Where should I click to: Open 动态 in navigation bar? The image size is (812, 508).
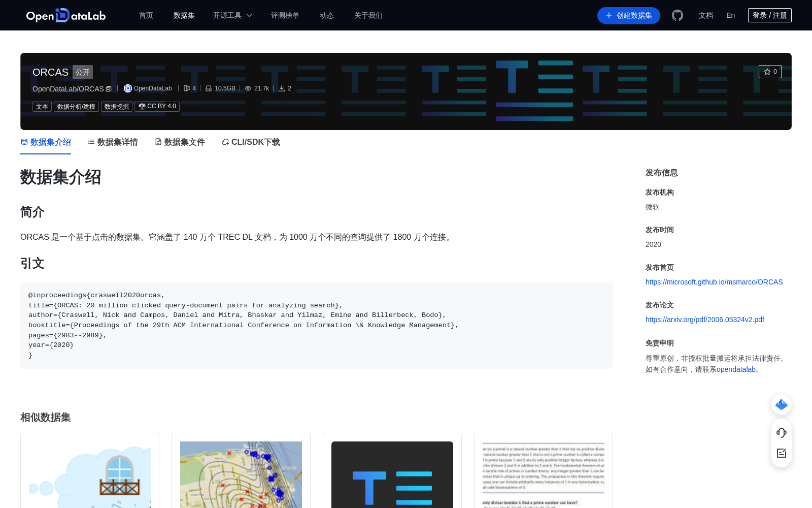tap(327, 15)
